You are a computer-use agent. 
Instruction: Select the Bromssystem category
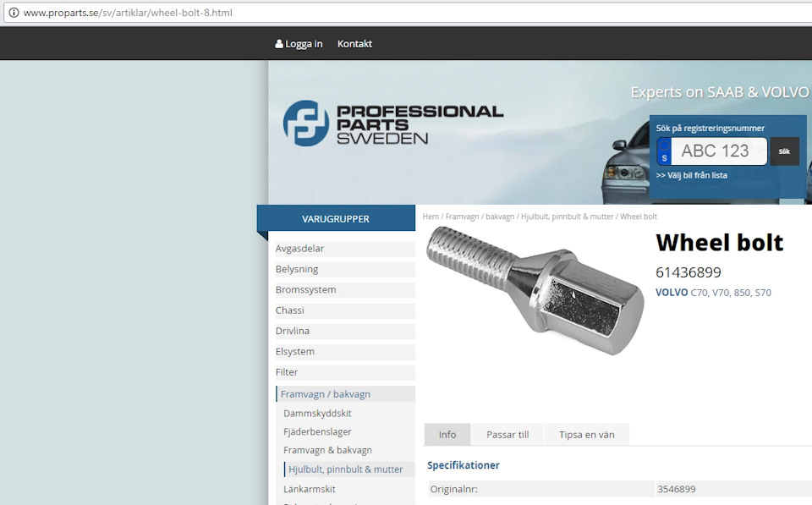345,289
